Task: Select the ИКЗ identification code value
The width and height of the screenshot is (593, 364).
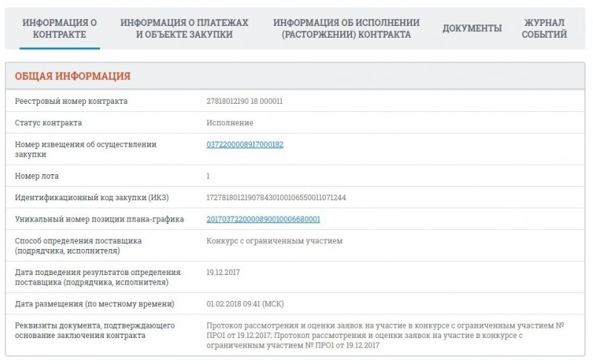Action: pyautogui.click(x=276, y=197)
